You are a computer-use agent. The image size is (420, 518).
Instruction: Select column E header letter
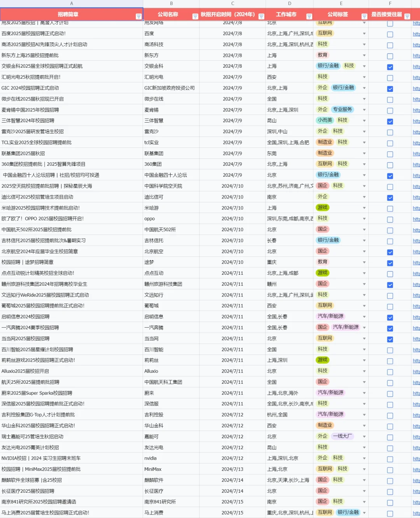click(x=341, y=4)
